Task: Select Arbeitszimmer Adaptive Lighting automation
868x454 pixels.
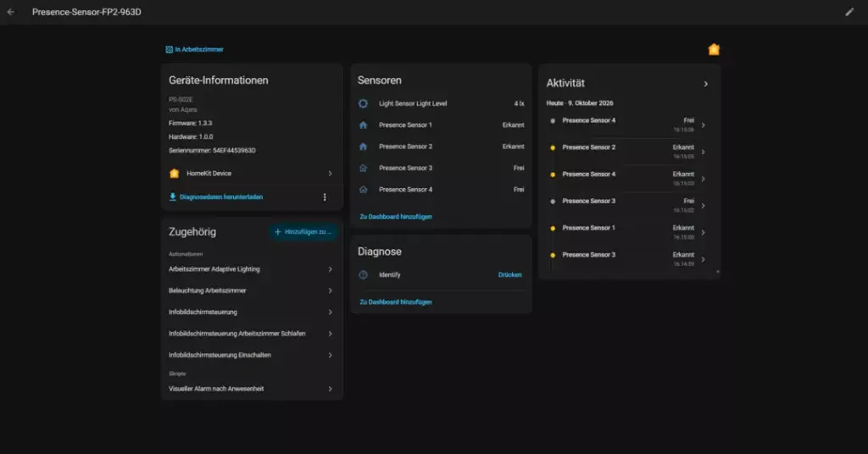Action: [x=252, y=269]
